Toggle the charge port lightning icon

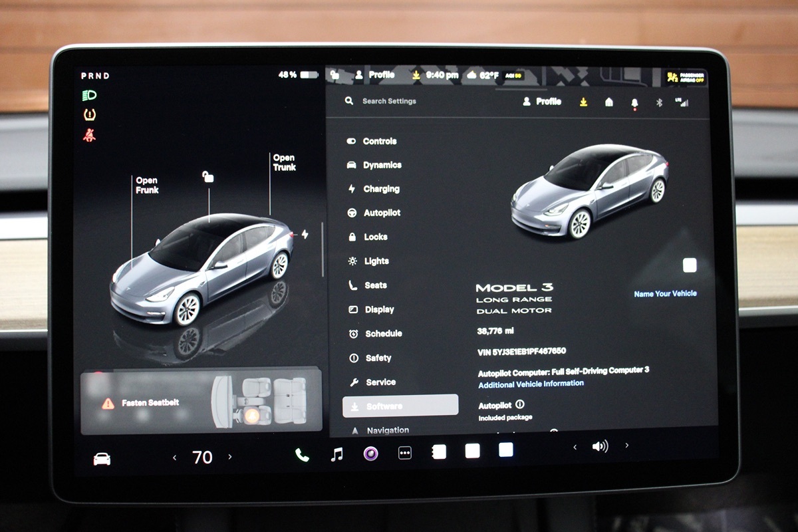(305, 234)
